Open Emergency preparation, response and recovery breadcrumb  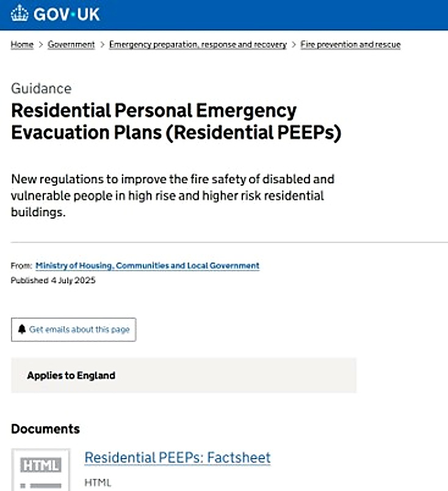(198, 45)
